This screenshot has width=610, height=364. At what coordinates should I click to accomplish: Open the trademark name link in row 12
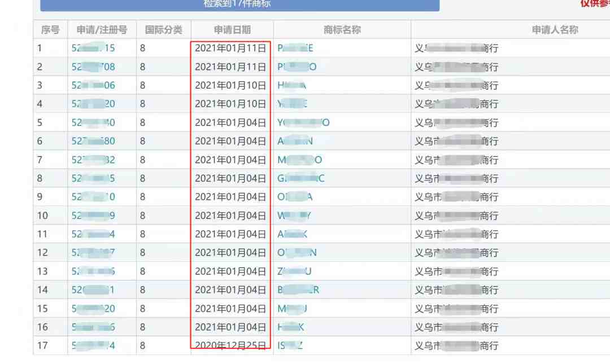tap(297, 253)
